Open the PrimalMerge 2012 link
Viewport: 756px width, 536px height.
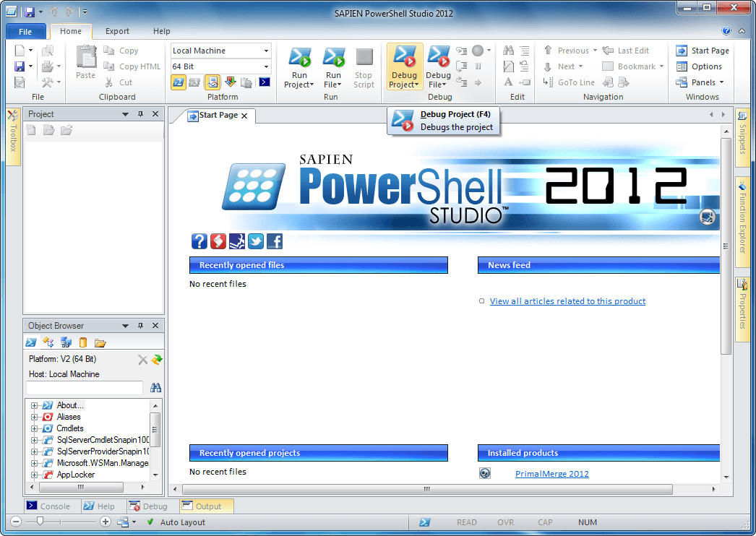tap(551, 474)
